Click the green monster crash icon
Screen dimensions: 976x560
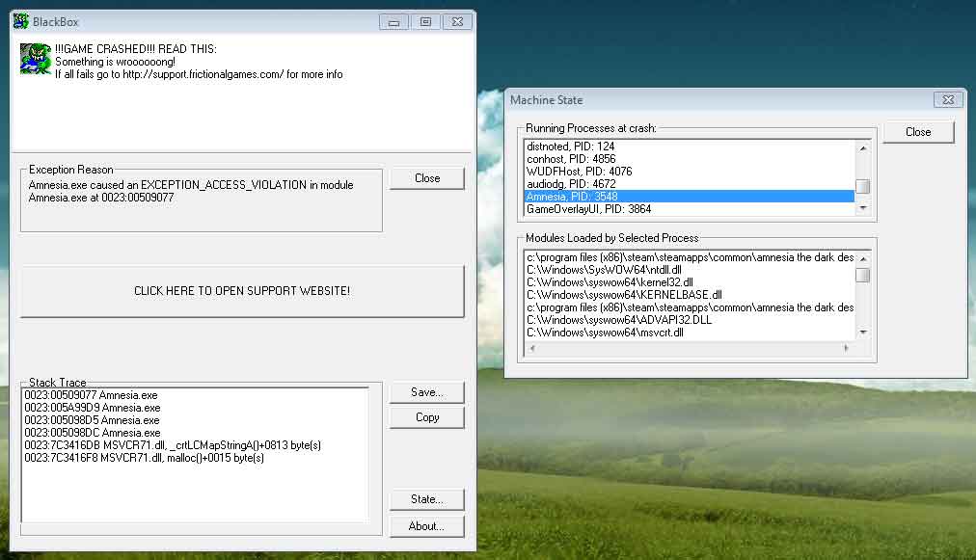pyautogui.click(x=36, y=59)
